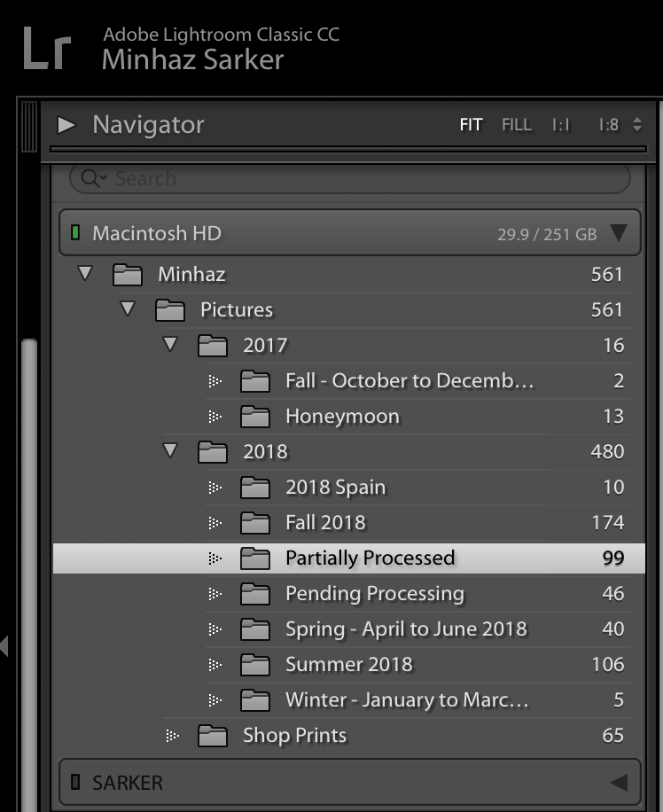
Task: Click the Honeymoon folder icon
Action: click(255, 417)
